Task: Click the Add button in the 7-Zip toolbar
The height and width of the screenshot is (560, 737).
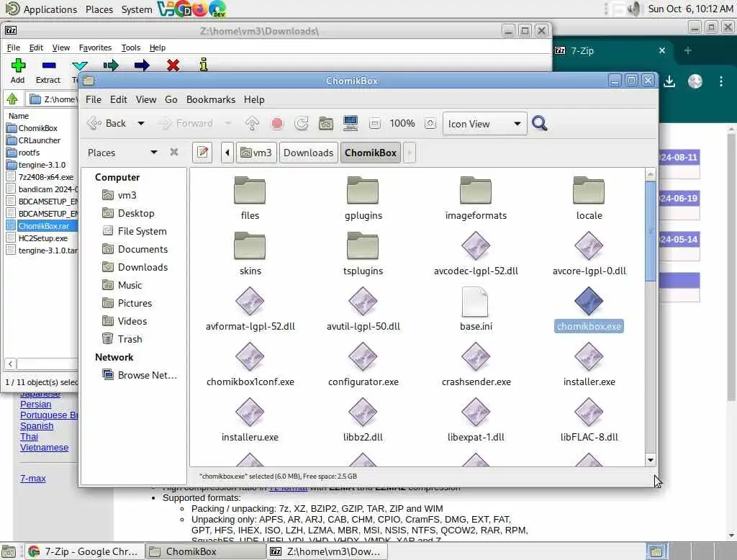Action: coord(18,71)
